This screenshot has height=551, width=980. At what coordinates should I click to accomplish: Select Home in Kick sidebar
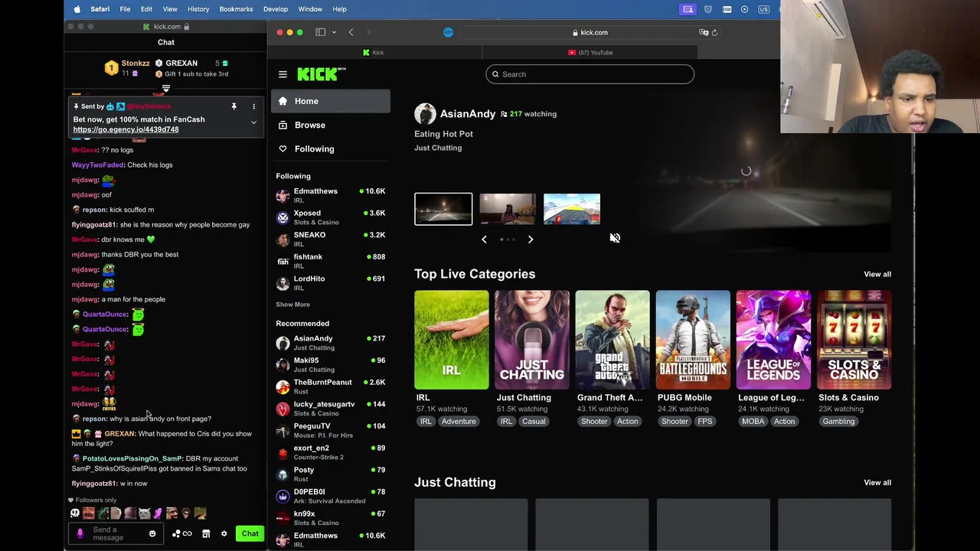[331, 101]
